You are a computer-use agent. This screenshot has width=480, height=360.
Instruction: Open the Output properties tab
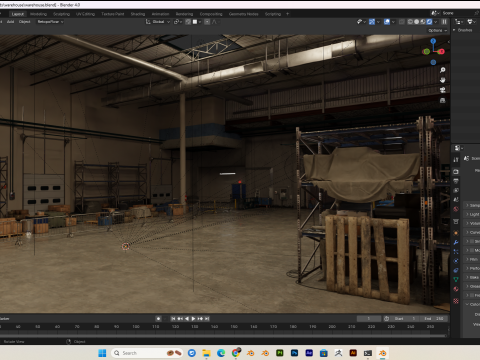(x=456, y=181)
